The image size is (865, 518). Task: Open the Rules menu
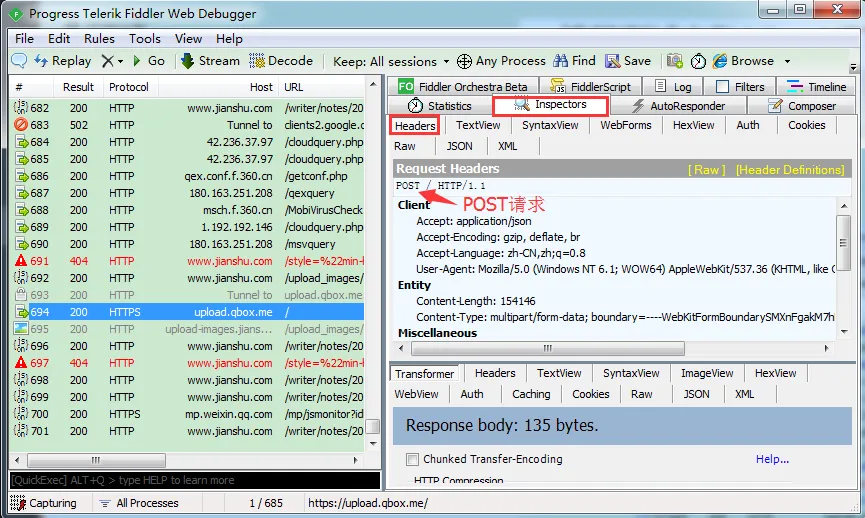pos(99,38)
